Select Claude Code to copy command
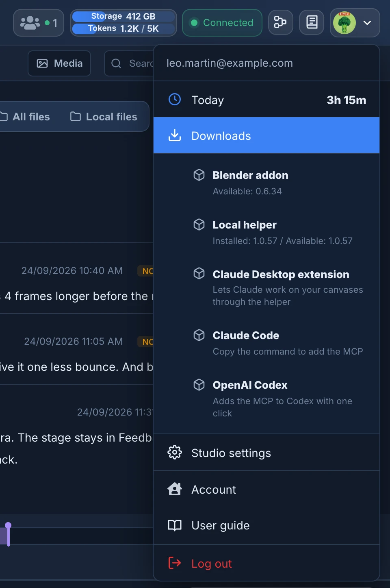390x588 pixels. (x=266, y=343)
